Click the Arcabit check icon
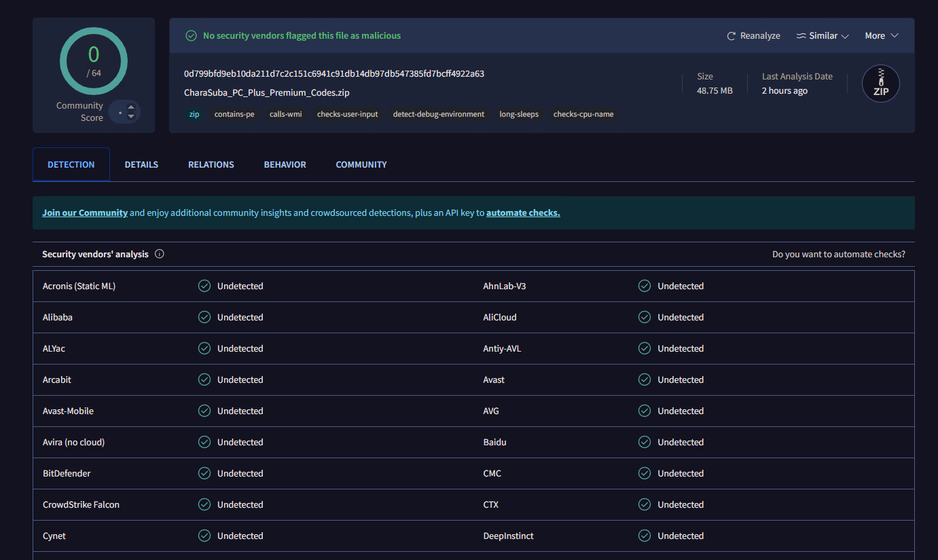Image resolution: width=938 pixels, height=560 pixels. [204, 379]
